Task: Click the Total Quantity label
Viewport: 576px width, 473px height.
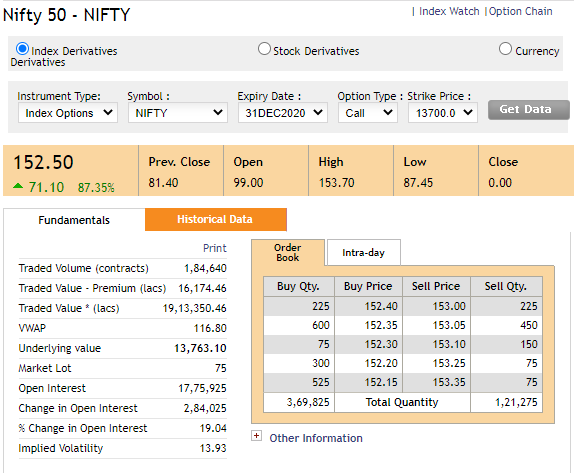Action: coord(402,402)
